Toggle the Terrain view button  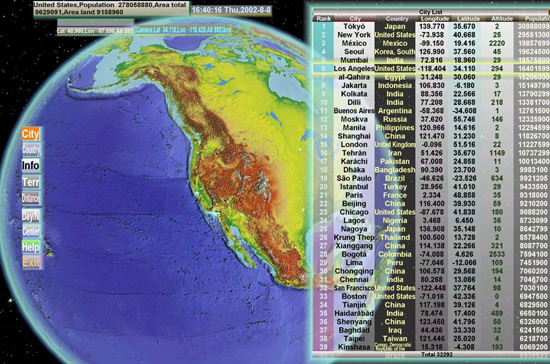31,182
